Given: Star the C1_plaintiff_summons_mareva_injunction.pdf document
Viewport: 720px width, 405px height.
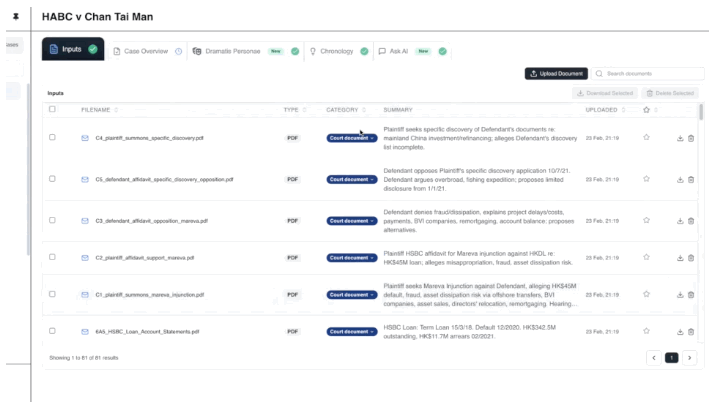Looking at the screenshot, I should pos(647,295).
